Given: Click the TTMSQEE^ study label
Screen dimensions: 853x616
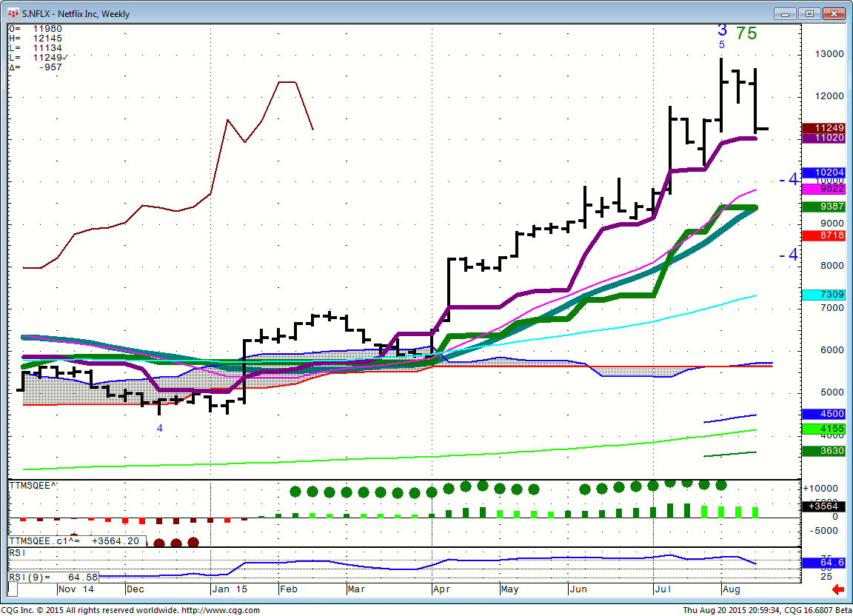Looking at the screenshot, I should (x=33, y=486).
